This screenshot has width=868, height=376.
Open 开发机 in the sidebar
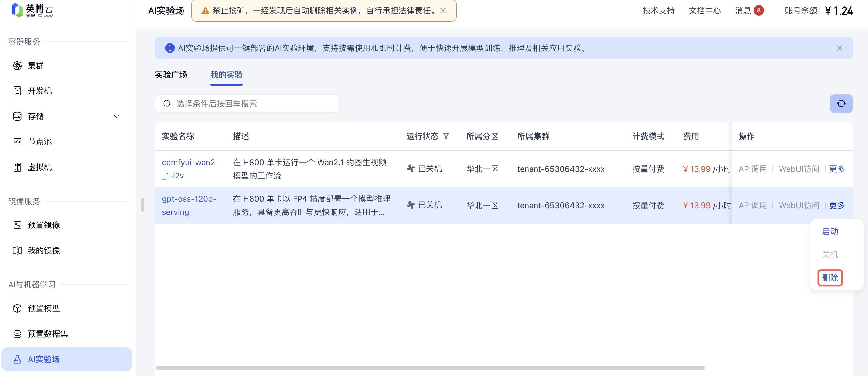coord(39,91)
